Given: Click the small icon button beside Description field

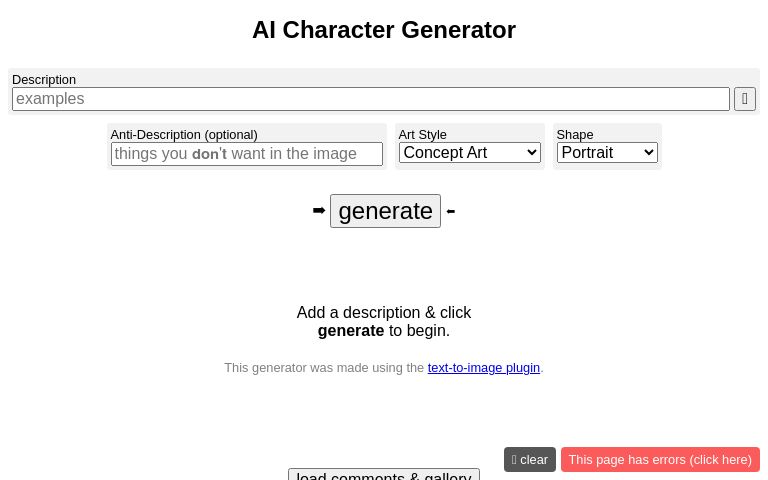Looking at the screenshot, I should tap(744, 99).
